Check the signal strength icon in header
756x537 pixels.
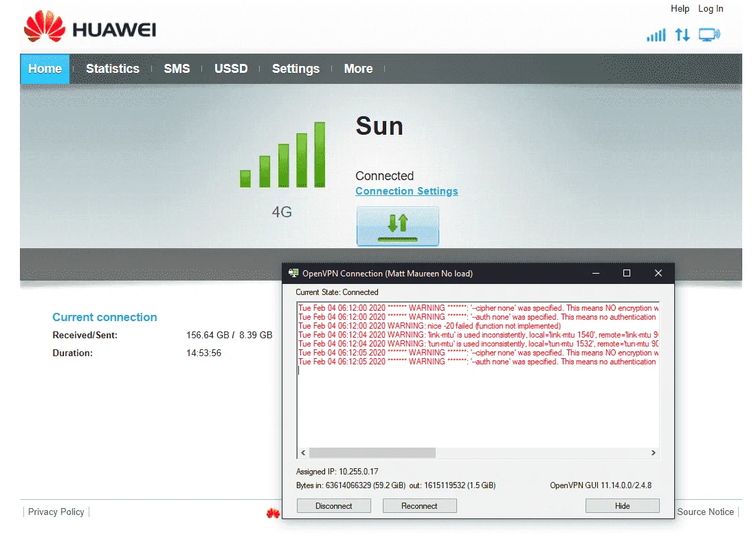pos(656,35)
